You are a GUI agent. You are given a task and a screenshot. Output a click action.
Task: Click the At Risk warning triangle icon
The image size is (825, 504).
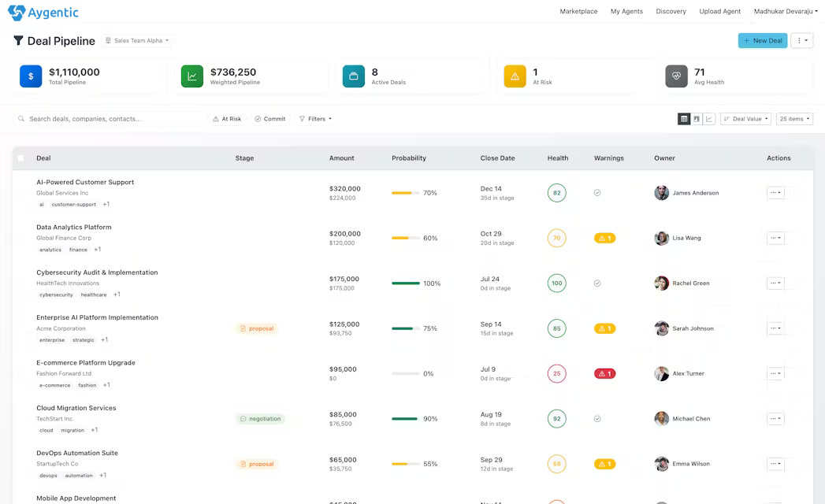point(515,76)
